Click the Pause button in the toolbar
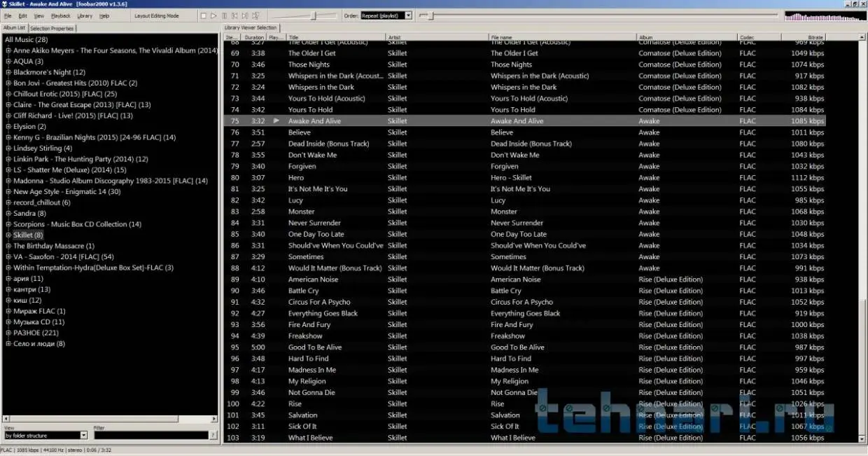The width and height of the screenshot is (868, 456). (x=224, y=15)
